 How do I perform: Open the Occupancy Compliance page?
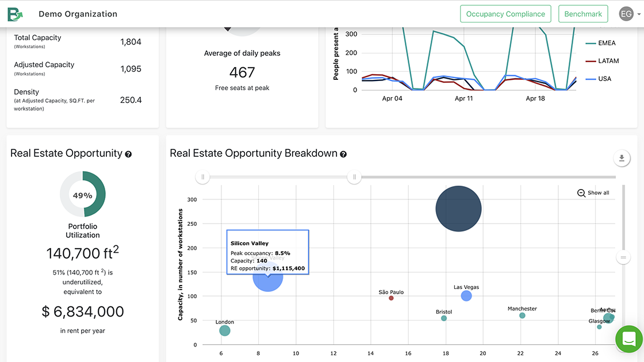505,14
